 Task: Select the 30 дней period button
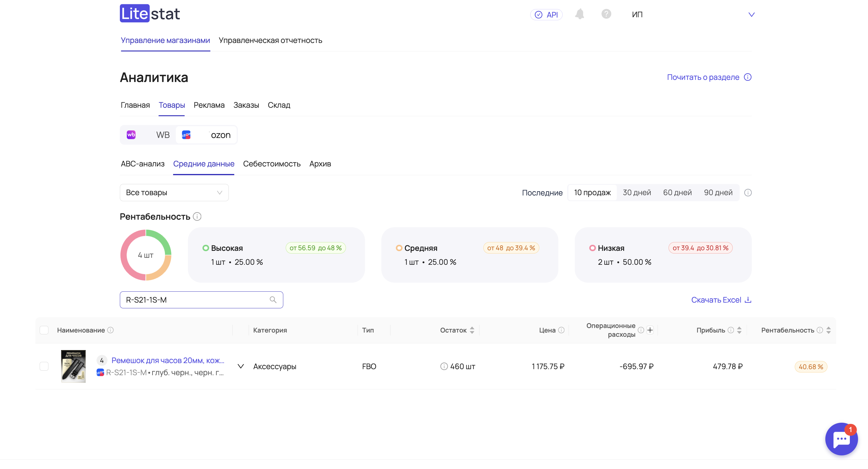point(636,192)
